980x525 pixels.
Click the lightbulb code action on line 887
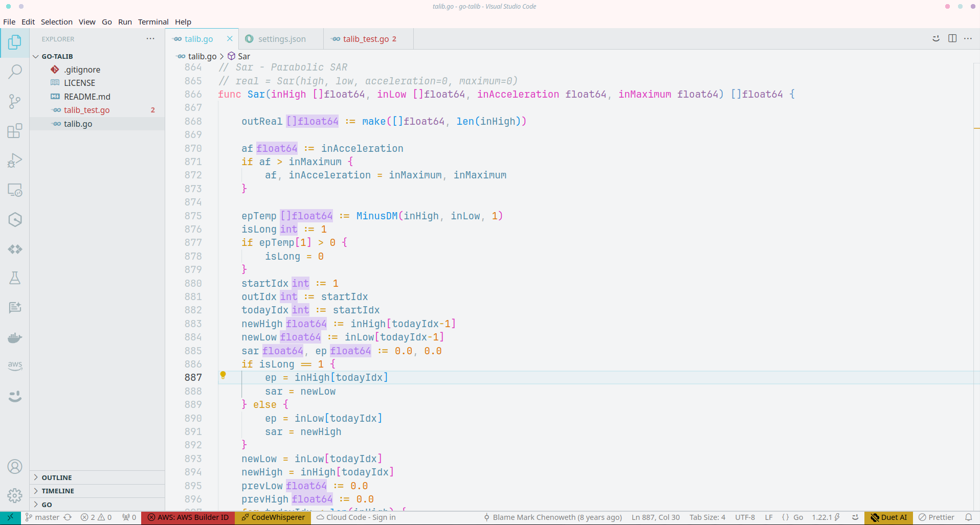tap(223, 375)
